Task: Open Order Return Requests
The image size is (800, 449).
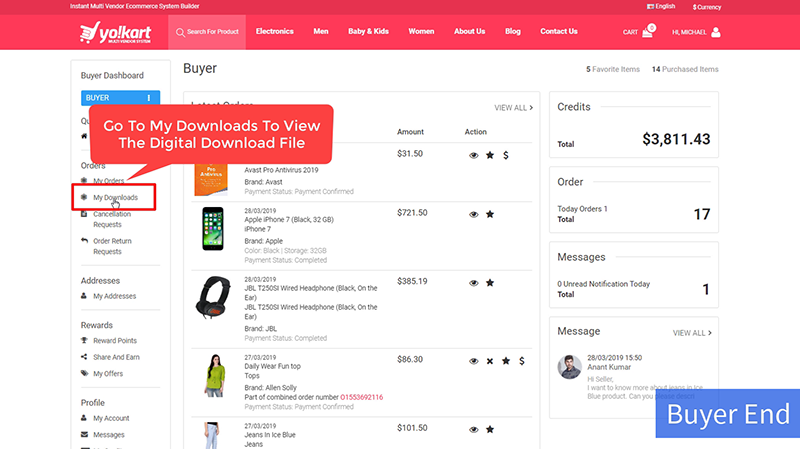Action: pos(112,246)
